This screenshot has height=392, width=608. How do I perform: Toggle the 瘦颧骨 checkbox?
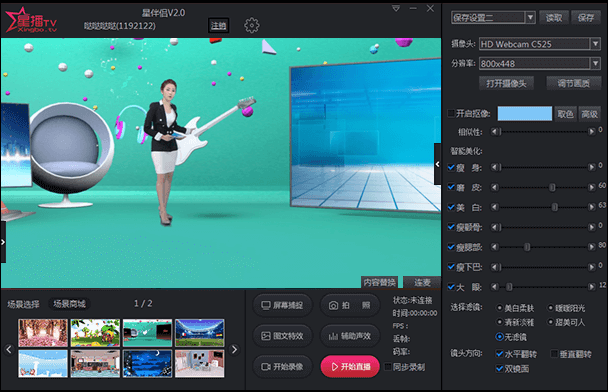click(451, 227)
